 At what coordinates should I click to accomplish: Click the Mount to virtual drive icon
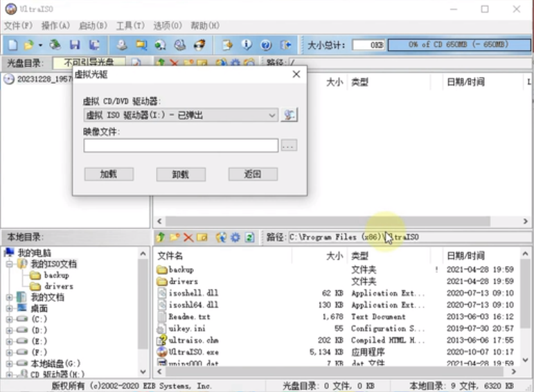[180, 44]
